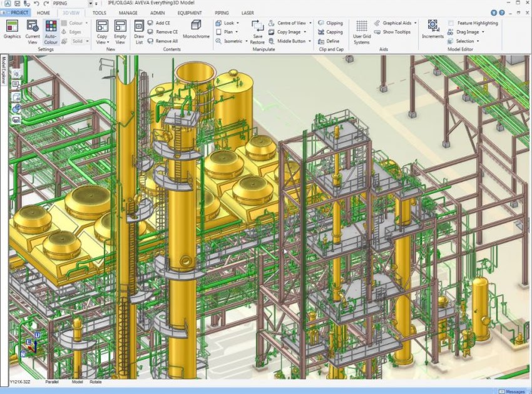The width and height of the screenshot is (532, 394).
Task: Toggle Show Tooltips in the Aids group
Action: pos(397,31)
